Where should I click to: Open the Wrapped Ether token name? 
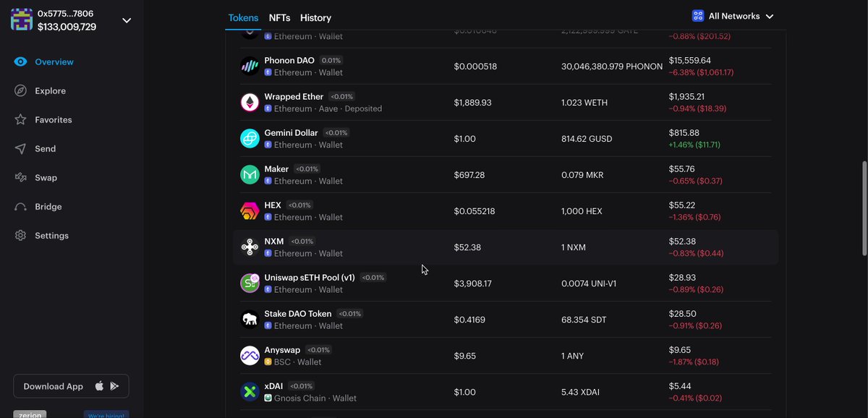click(294, 97)
